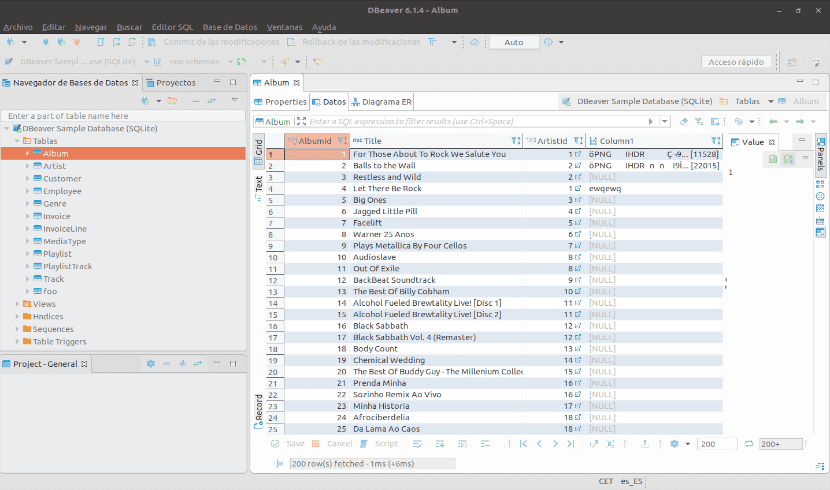The width and height of the screenshot is (830, 490).
Task: Go to next row navigation arrow
Action: [555, 444]
